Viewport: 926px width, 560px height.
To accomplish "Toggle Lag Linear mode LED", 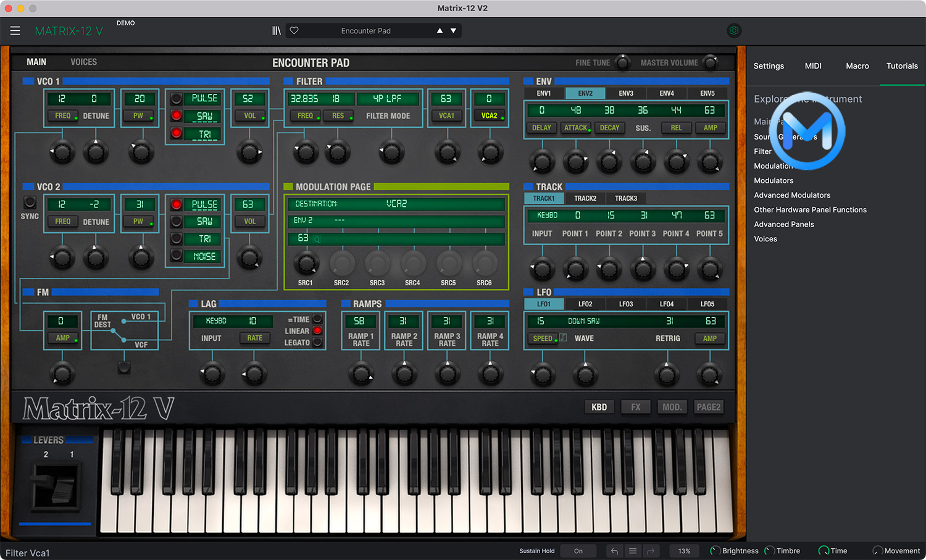I will [317, 330].
